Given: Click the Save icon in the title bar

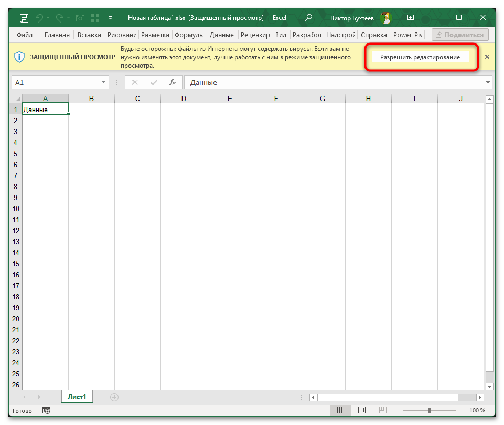Looking at the screenshot, I should tap(24, 18).
